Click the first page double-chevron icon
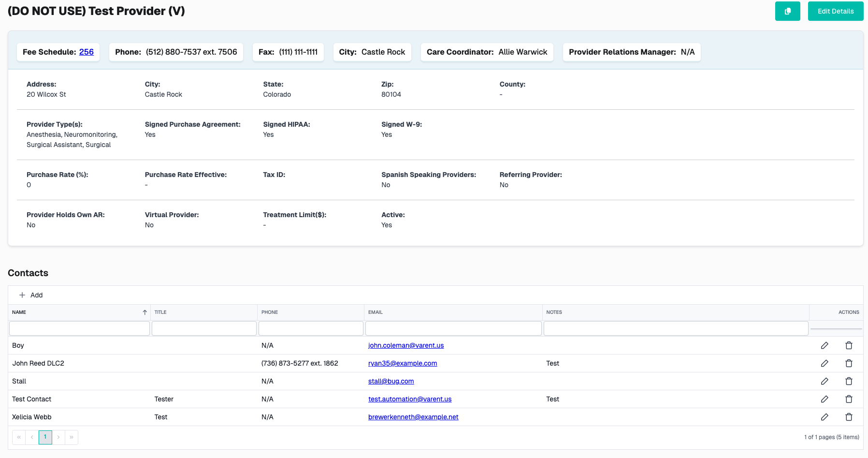Screen dimensions: 868x458 pyautogui.click(x=18, y=437)
